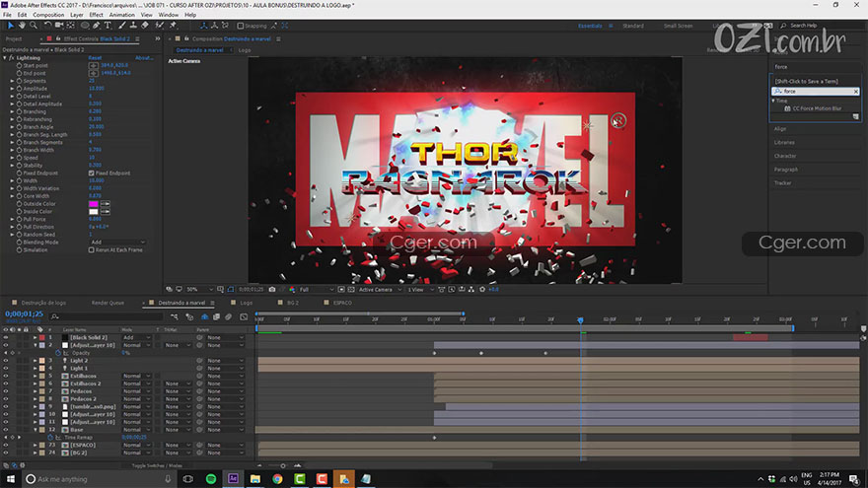Select the Zoom magnifier tool

[34, 26]
